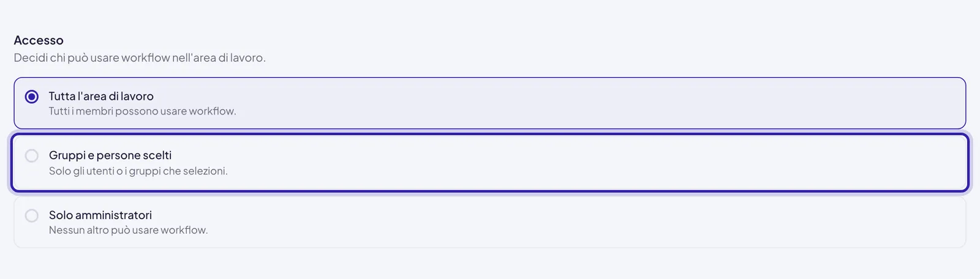Click 'Solo gli utenti o i gruppi che selezioni.' text

pos(138,171)
